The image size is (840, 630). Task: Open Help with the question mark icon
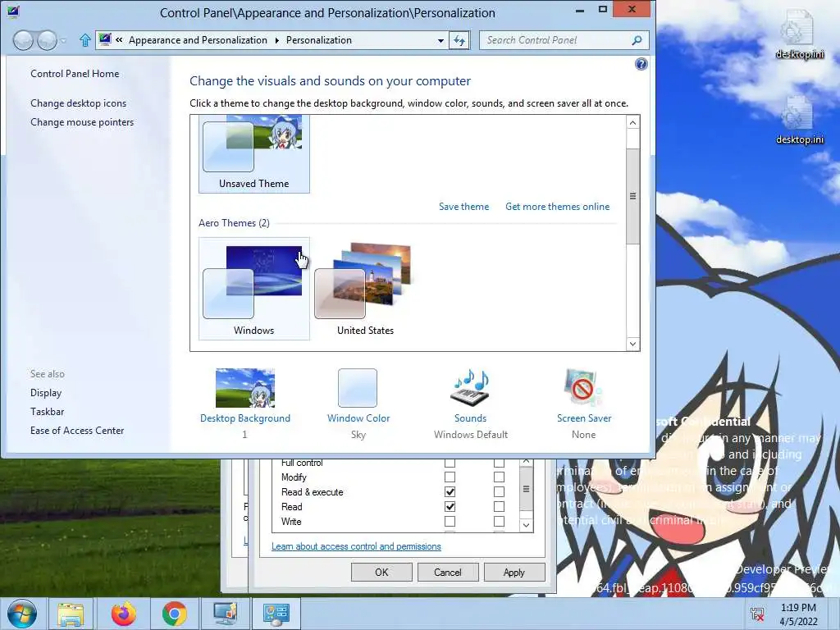641,64
